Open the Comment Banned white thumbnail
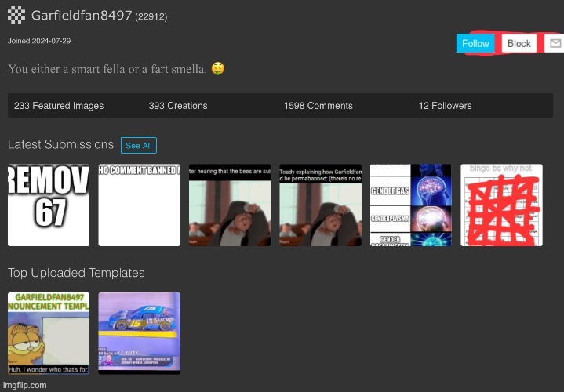The height and width of the screenshot is (392, 564). [140, 205]
